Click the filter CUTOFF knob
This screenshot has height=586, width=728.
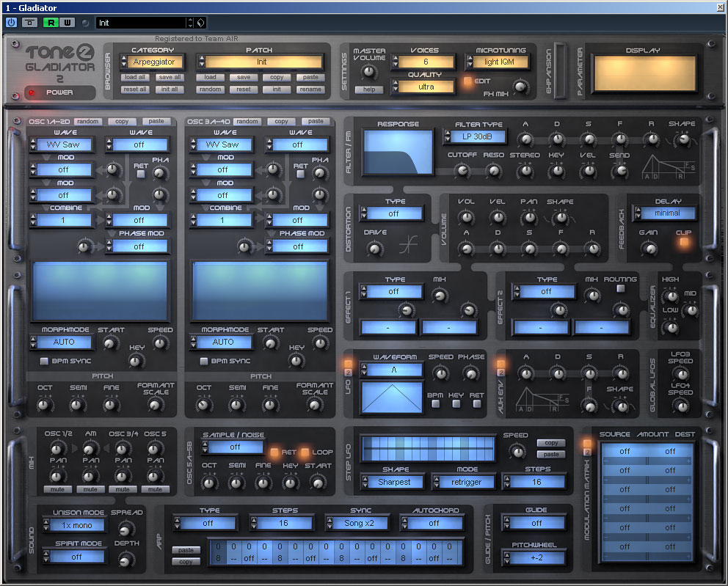[462, 171]
